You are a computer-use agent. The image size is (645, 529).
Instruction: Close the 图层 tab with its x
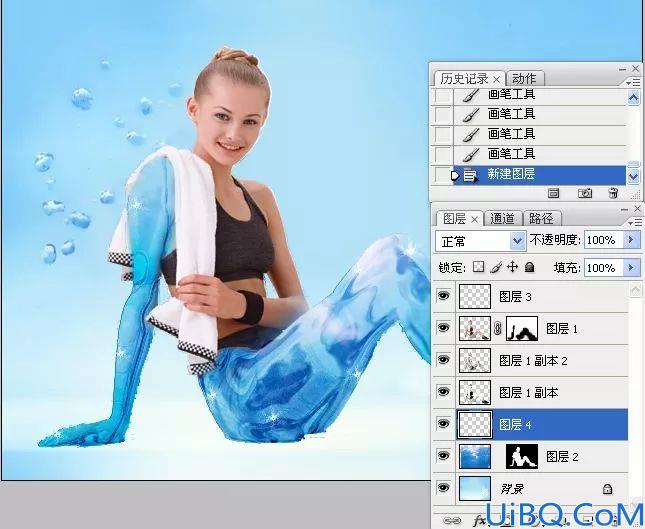[474, 220]
